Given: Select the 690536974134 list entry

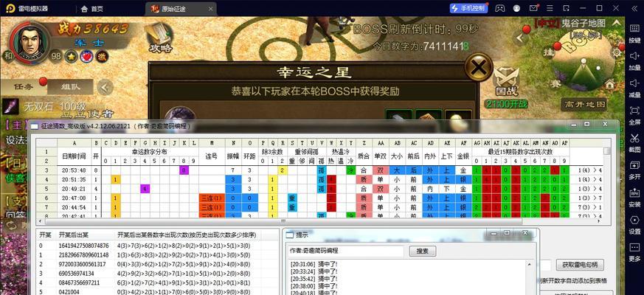Looking at the screenshot, I should point(78,274).
